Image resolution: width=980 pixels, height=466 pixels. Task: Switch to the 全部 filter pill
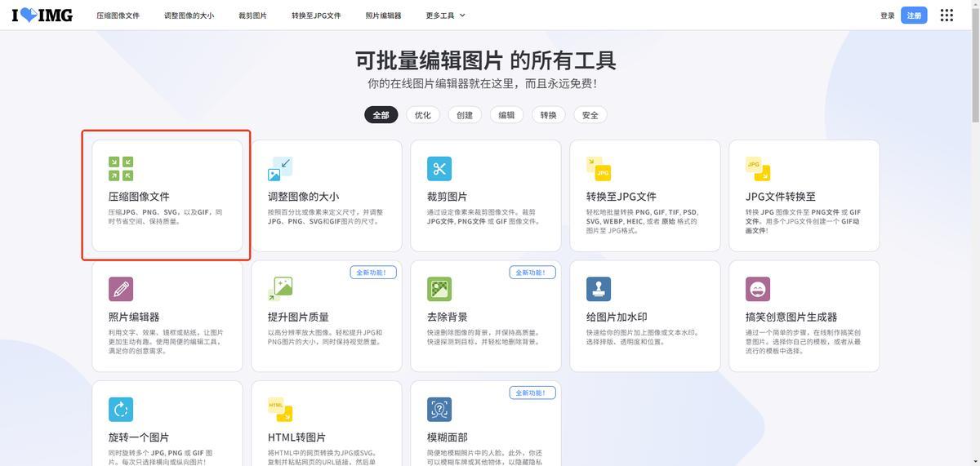coord(381,115)
